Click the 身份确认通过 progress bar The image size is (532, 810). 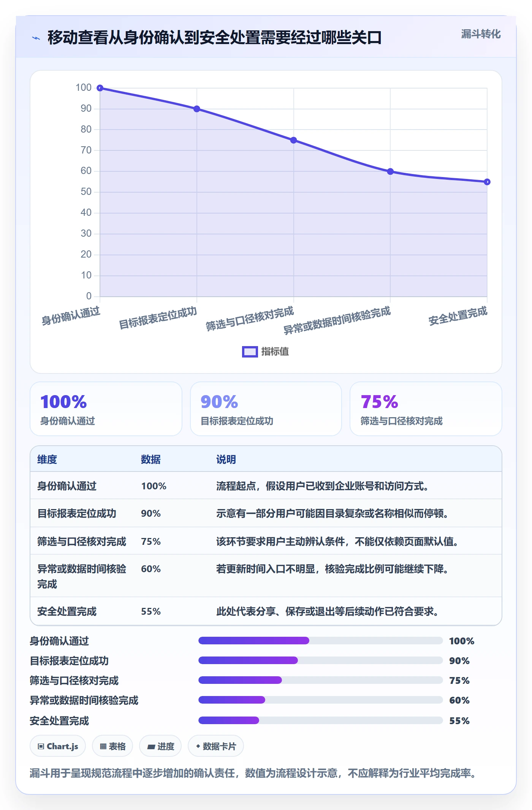tap(321, 641)
